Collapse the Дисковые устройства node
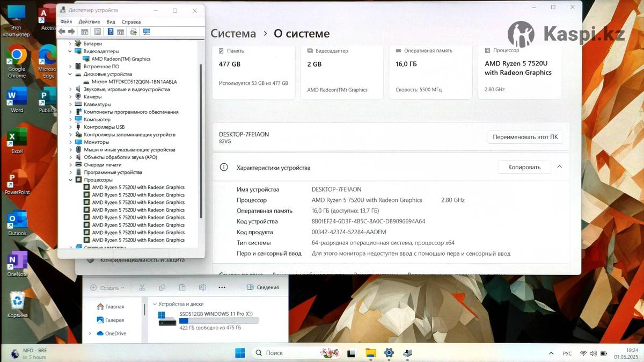644x362 pixels. (x=70, y=74)
